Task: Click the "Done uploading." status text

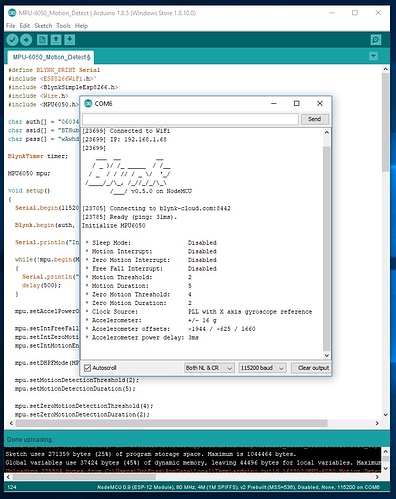Action: 29,440
